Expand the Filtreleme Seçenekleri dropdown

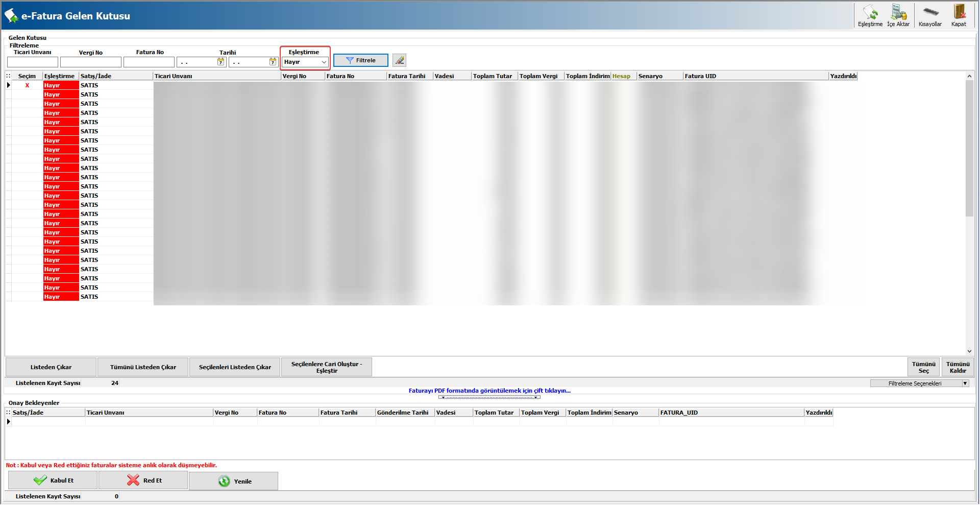[x=965, y=383]
